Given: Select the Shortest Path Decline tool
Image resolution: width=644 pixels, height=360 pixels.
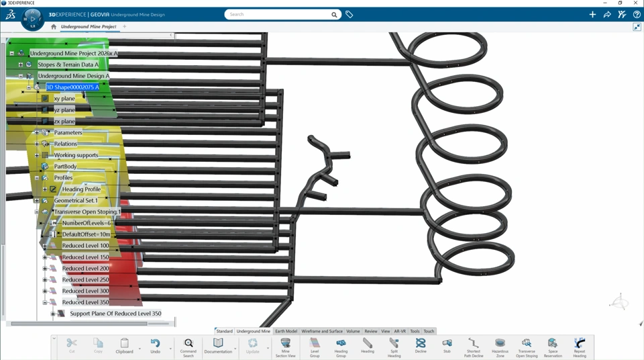Looking at the screenshot, I should [474, 343].
